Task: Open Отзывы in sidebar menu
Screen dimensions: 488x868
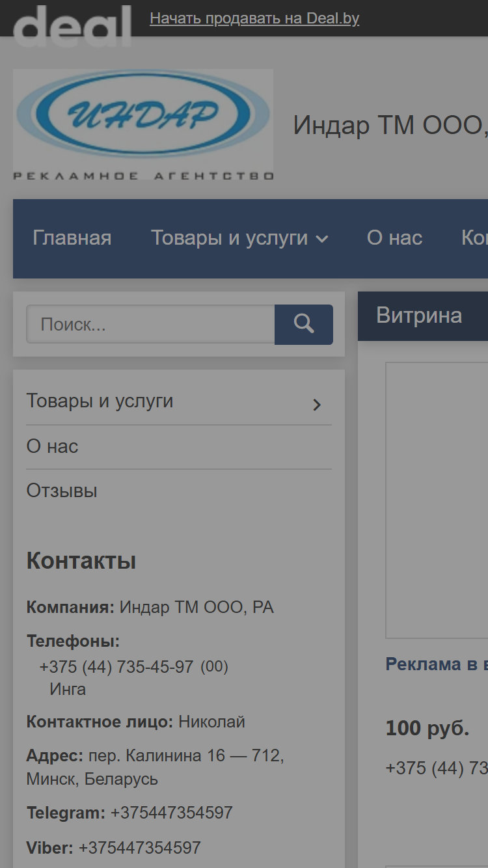Action: 62,491
